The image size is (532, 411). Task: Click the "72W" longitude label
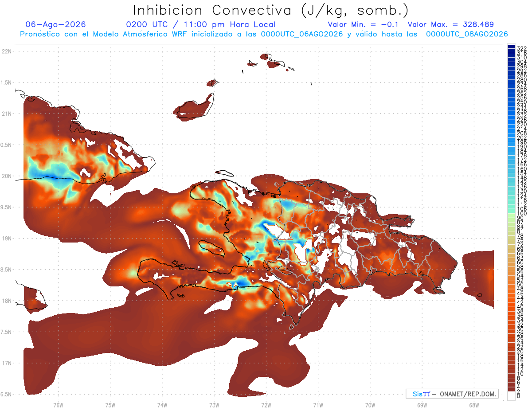(266, 405)
